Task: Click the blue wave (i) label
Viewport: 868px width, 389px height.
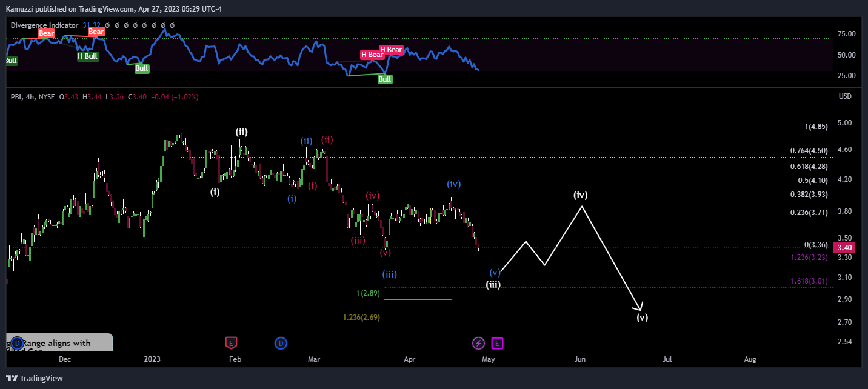Action: coord(292,199)
